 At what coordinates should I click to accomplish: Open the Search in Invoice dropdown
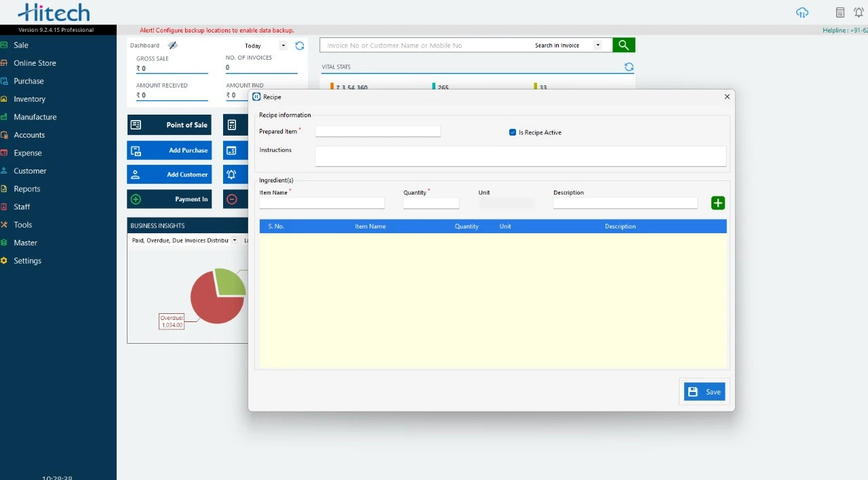pos(597,45)
